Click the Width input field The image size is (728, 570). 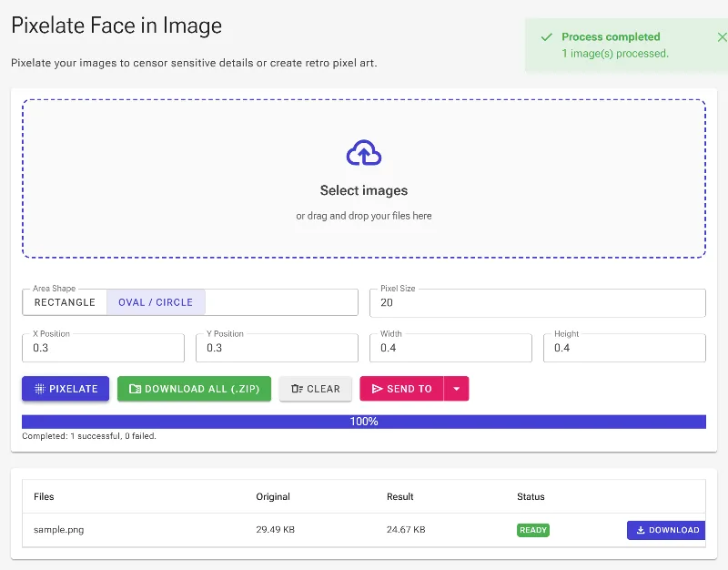(x=450, y=348)
